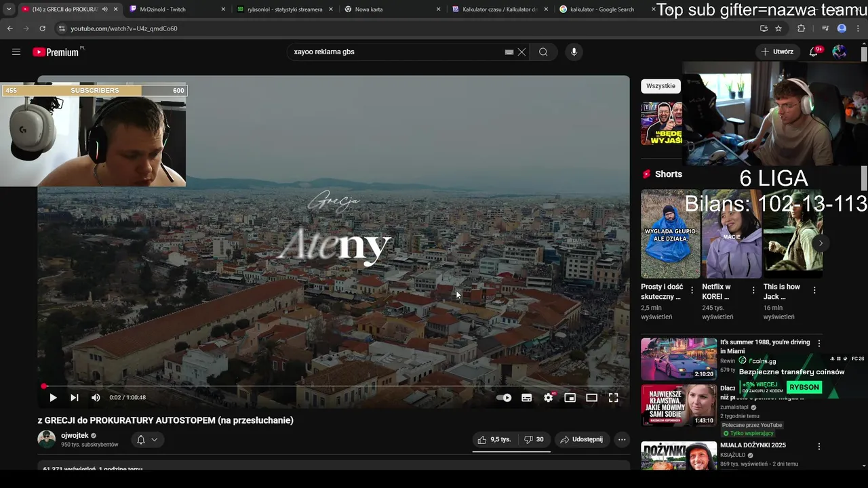868x488 pixels.
Task: Open the YouTube account avatar menu
Action: point(840,52)
